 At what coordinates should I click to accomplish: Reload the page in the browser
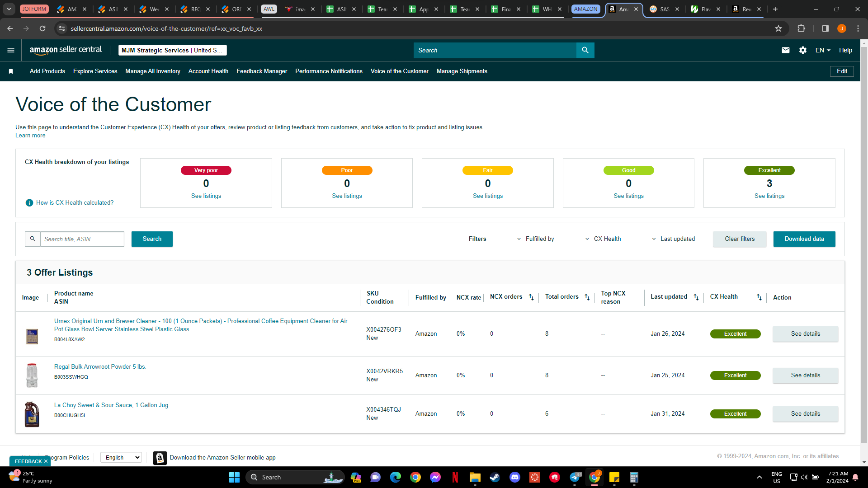42,28
